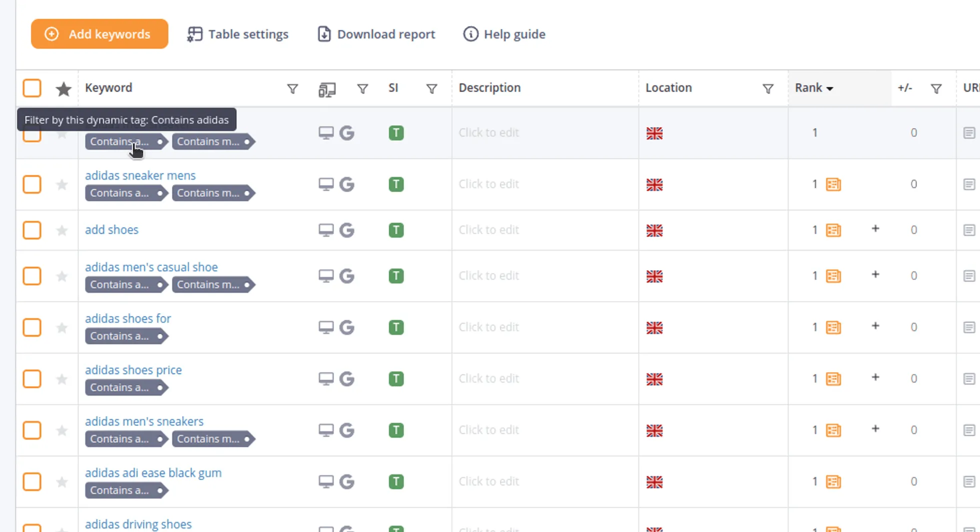Image resolution: width=980 pixels, height=532 pixels.
Task: Toggle the select-all checkbox in header
Action: 32,88
